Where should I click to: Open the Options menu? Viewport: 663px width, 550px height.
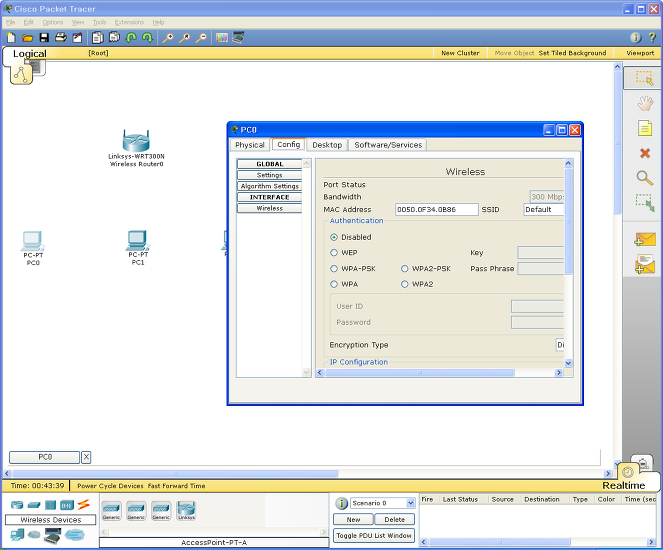53,22
